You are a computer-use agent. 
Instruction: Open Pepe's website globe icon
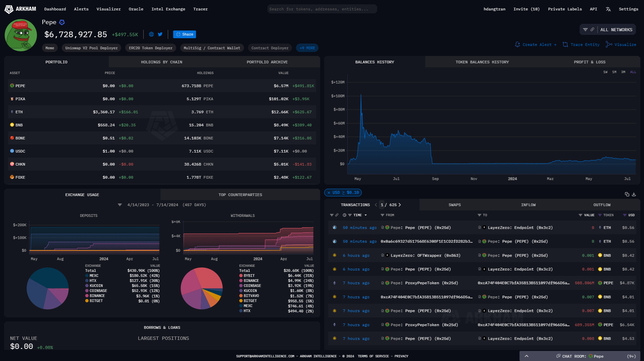(x=151, y=34)
